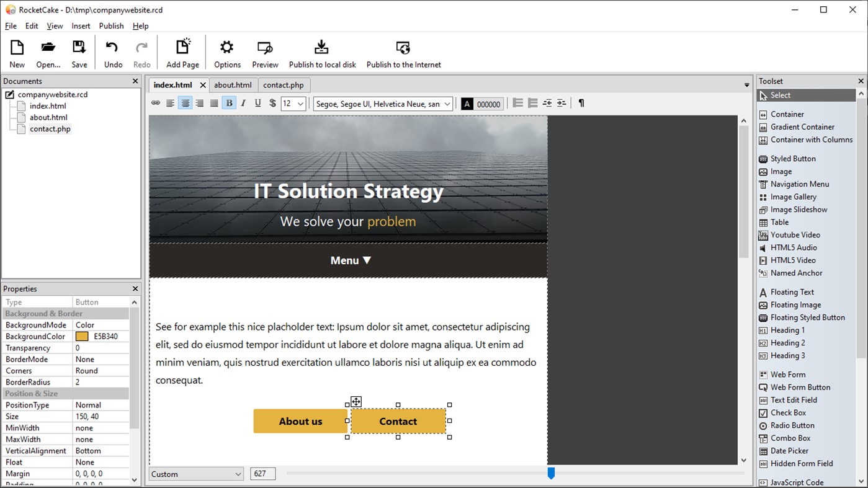Switch to about.html tab
The image size is (868, 488).
coord(233,85)
